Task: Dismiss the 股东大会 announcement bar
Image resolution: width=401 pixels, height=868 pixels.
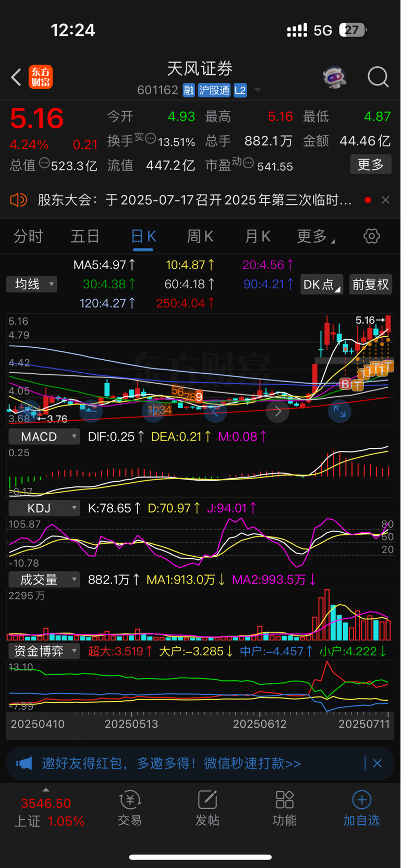Action: click(385, 200)
